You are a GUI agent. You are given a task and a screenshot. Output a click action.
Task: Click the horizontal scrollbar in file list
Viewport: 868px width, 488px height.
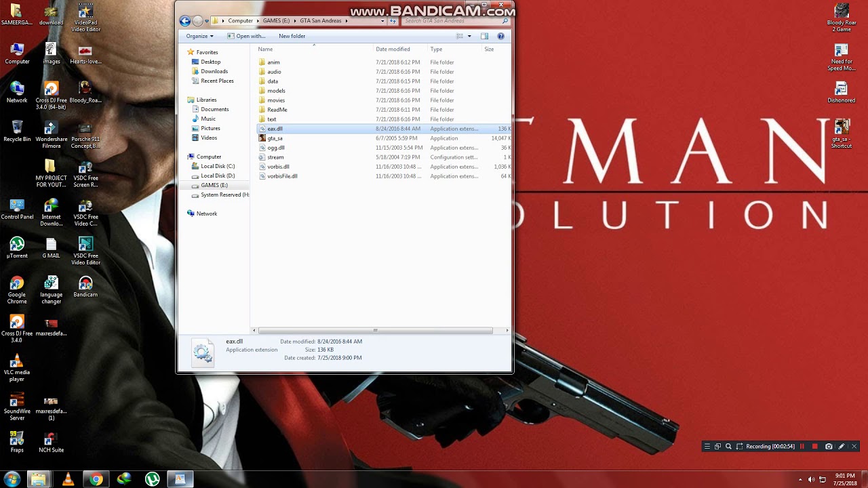375,331
